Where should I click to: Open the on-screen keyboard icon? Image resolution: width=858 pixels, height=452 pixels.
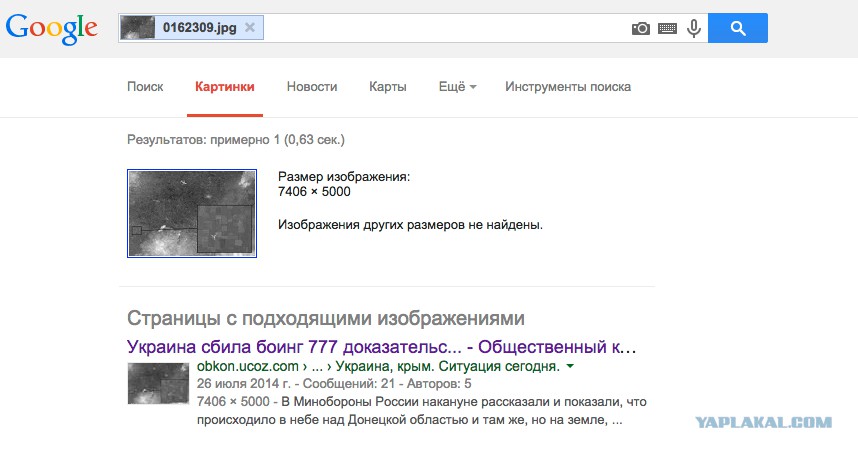(668, 28)
